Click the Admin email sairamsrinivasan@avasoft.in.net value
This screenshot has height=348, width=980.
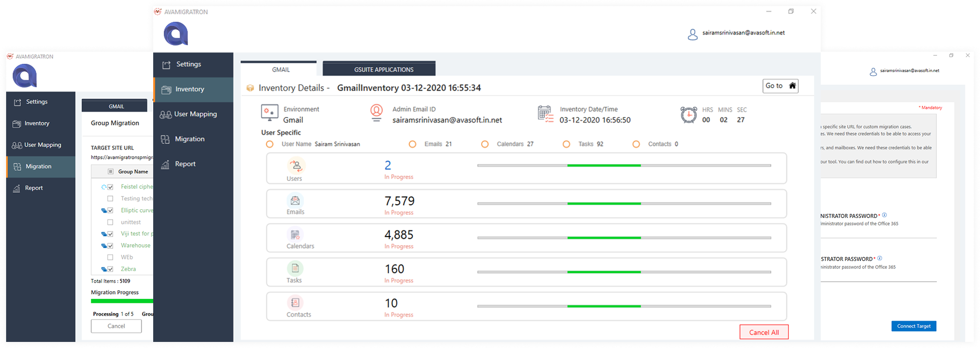tap(447, 121)
